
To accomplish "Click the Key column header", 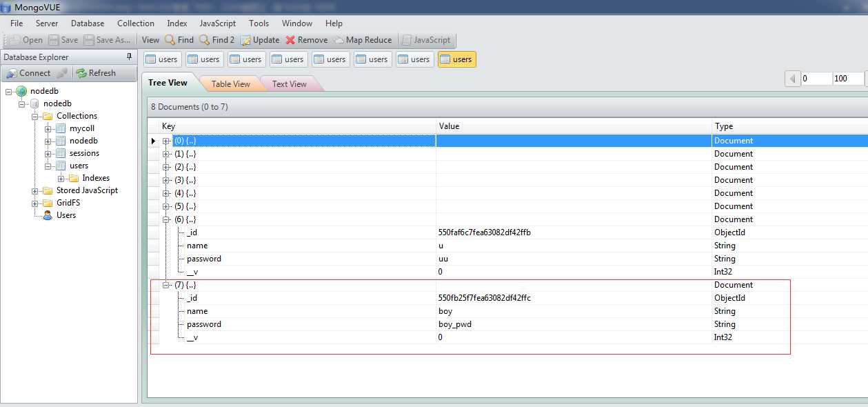I will click(297, 126).
